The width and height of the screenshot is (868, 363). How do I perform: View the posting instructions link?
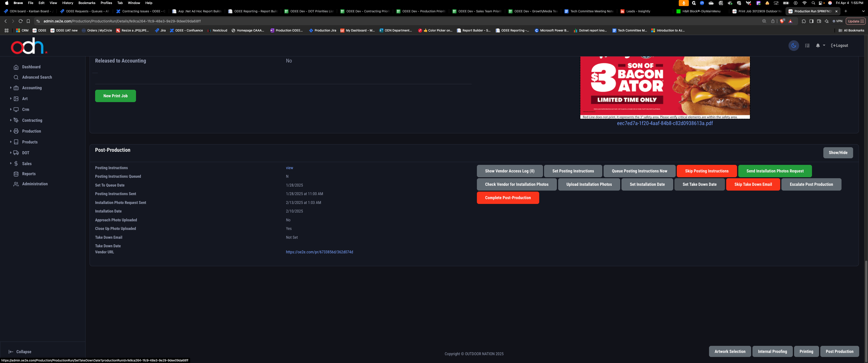coord(289,168)
